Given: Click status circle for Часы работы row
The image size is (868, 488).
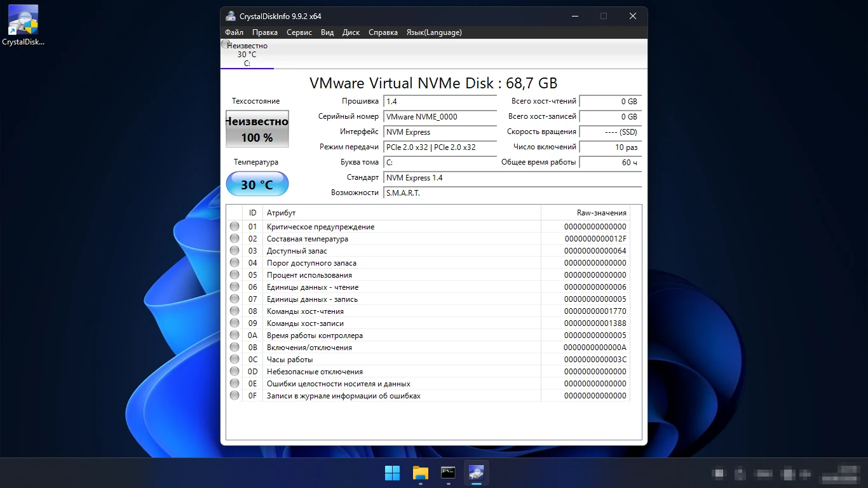Looking at the screenshot, I should pyautogui.click(x=234, y=360).
